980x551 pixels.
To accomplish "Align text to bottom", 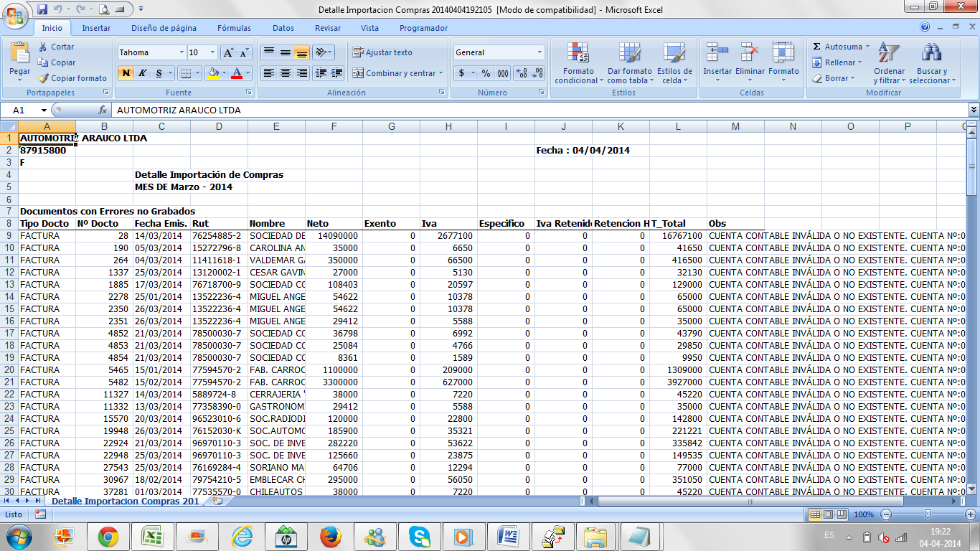I will pyautogui.click(x=301, y=52).
